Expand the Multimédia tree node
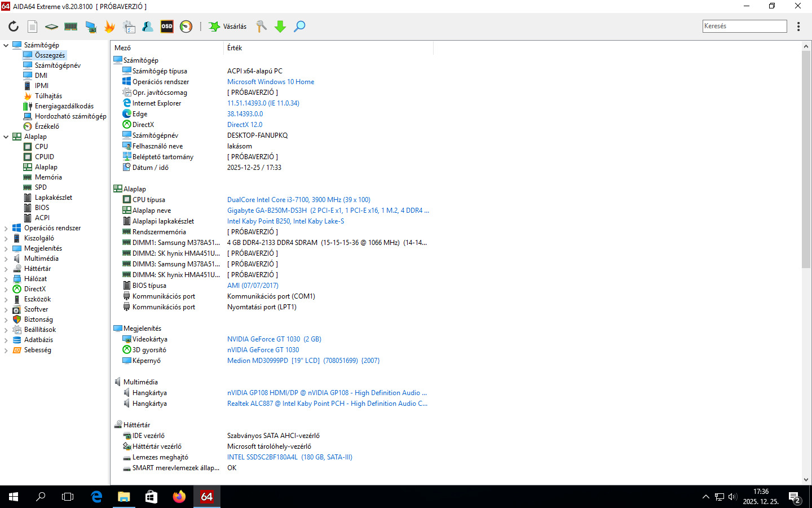The height and width of the screenshot is (508, 812). pos(6,259)
